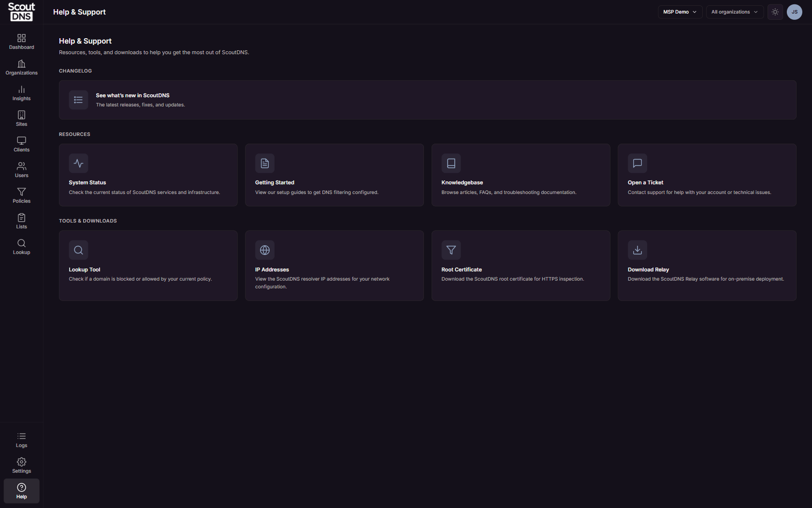The width and height of the screenshot is (812, 508).
Task: Click the Users label in sidebar
Action: point(21,176)
